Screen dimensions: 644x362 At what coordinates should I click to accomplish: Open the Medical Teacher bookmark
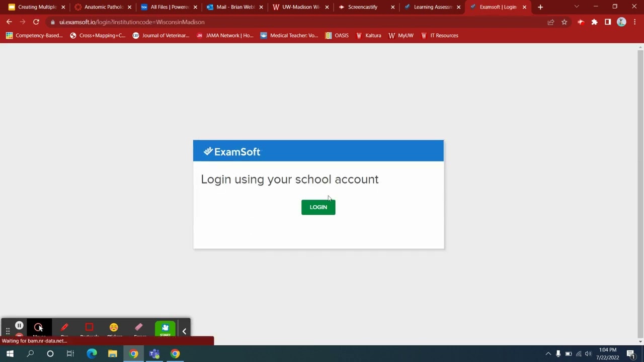pos(289,36)
